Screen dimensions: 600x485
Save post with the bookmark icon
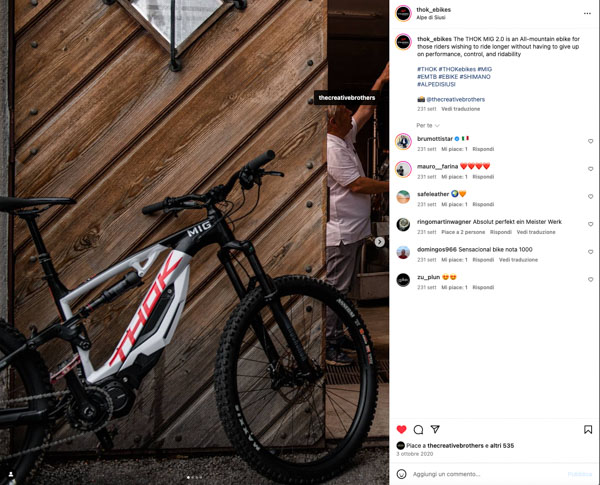pos(588,429)
